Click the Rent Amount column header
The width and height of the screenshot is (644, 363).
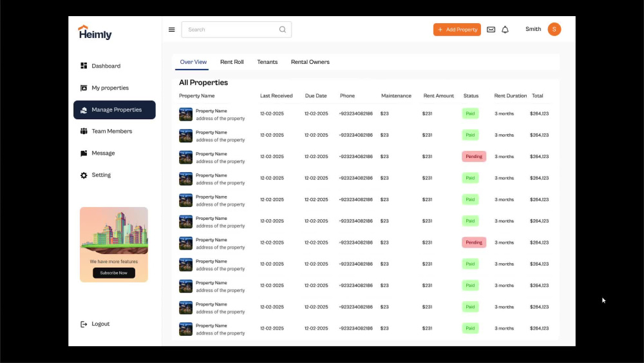439,96
